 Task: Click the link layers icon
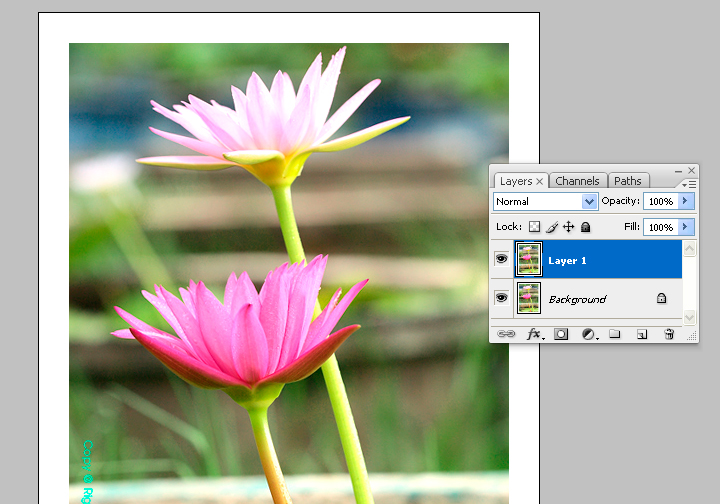505,334
